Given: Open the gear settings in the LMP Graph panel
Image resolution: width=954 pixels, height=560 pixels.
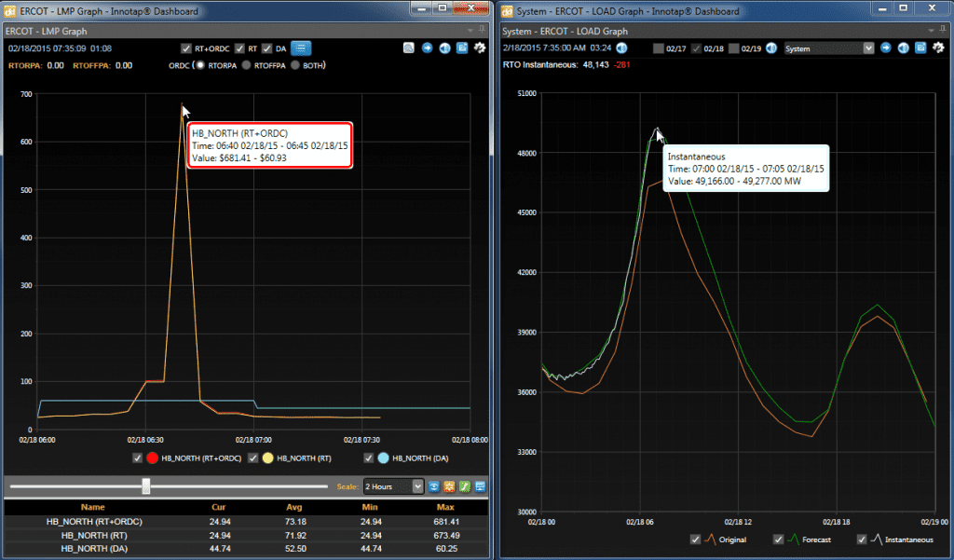Looking at the screenshot, I should tap(480, 48).
